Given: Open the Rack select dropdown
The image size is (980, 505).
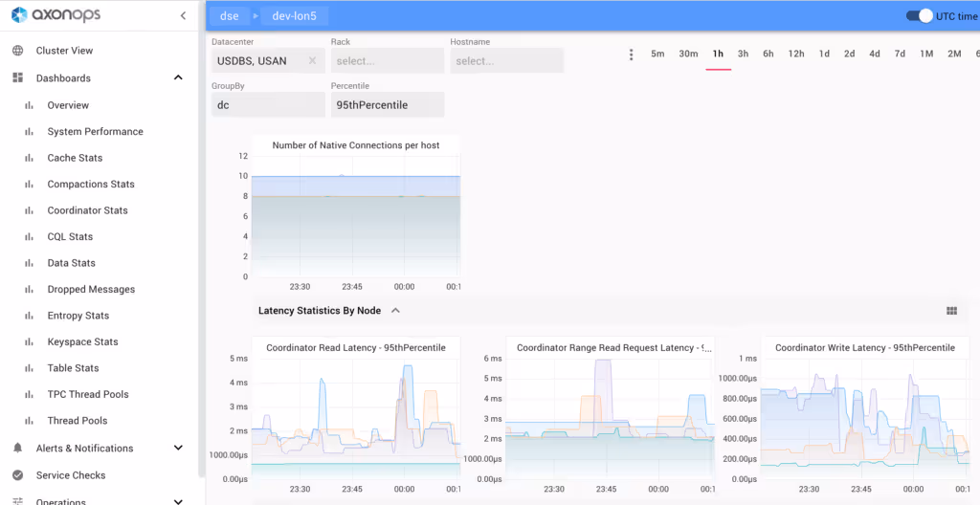Looking at the screenshot, I should point(388,60).
